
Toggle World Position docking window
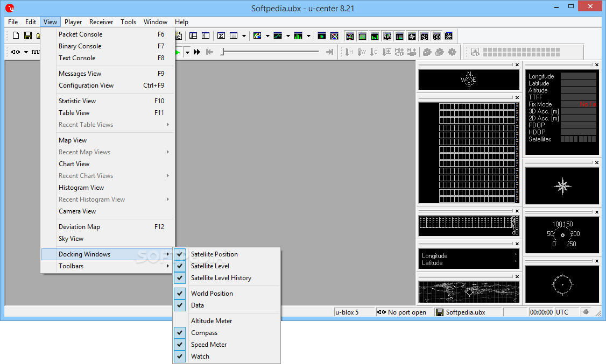tap(227, 294)
